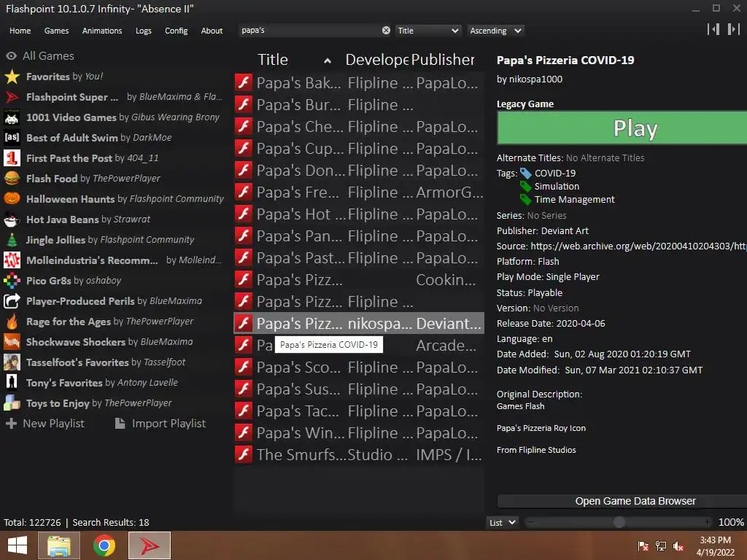Select the Papa's Tac... game row
This screenshot has width=747, height=560.
[359, 411]
